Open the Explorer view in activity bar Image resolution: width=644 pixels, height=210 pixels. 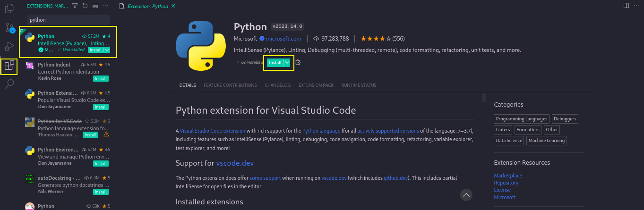pyautogui.click(x=9, y=8)
